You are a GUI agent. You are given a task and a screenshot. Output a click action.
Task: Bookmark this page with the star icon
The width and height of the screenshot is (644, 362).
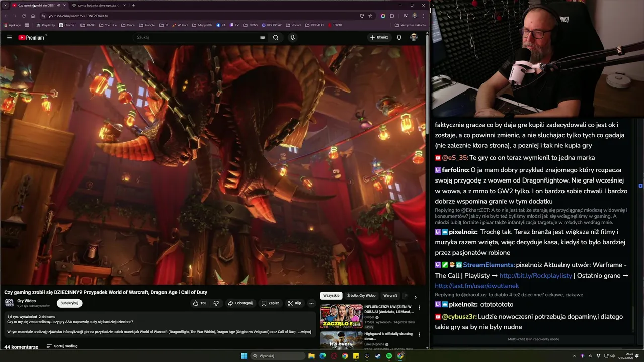coord(370,16)
